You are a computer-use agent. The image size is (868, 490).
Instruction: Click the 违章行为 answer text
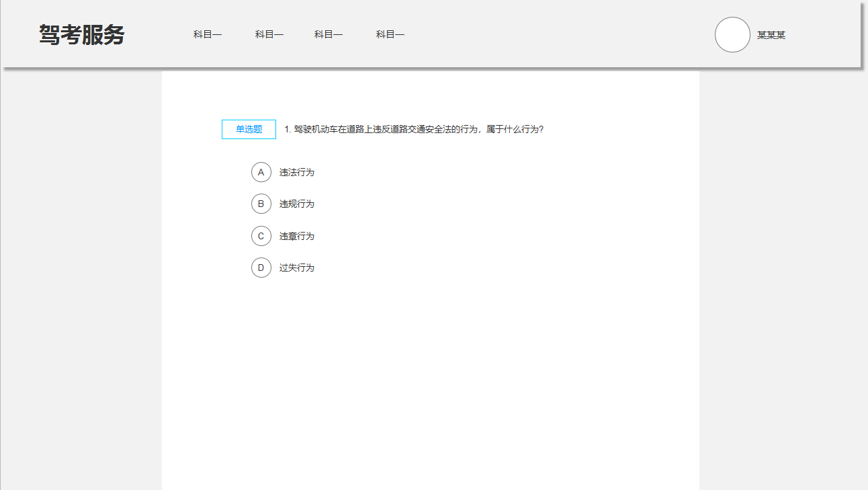pyautogui.click(x=297, y=236)
